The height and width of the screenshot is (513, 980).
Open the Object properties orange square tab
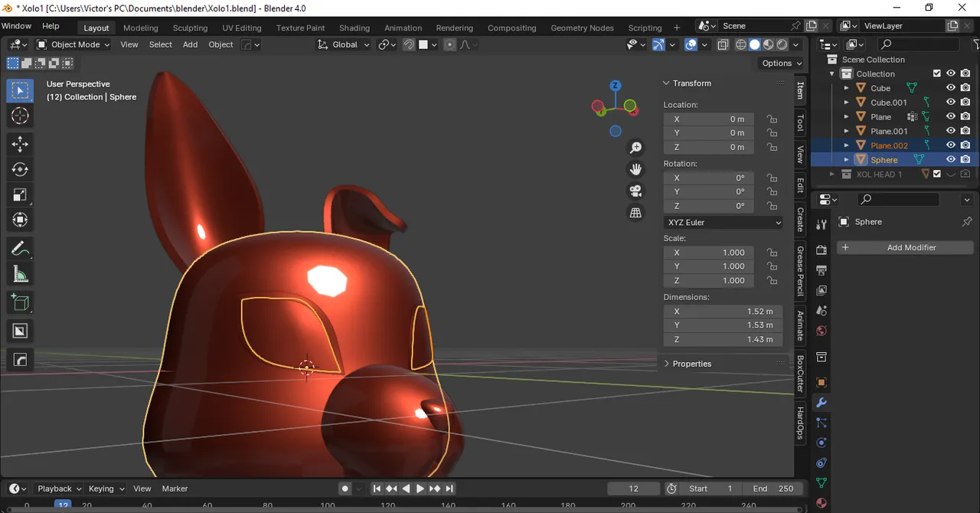coord(822,382)
